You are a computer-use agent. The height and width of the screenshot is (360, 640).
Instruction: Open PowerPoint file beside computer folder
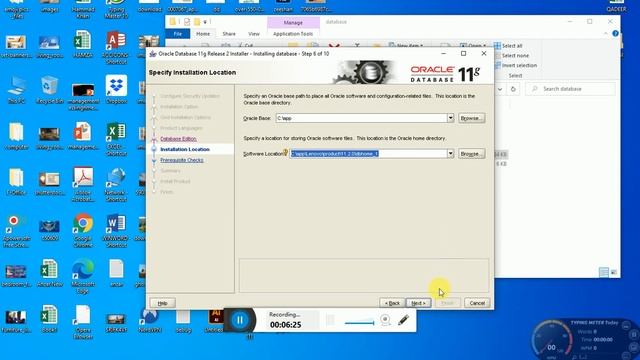83,136
